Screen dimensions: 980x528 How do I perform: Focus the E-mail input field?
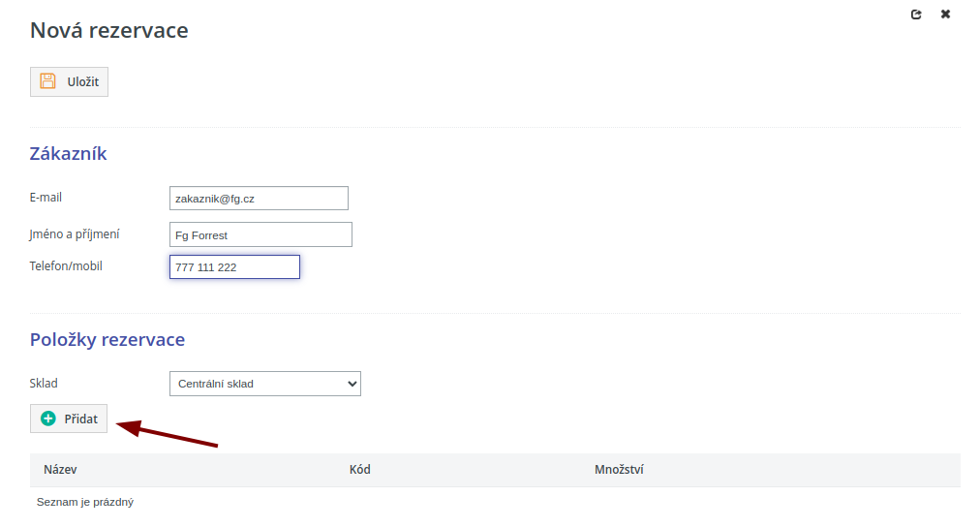click(x=259, y=198)
